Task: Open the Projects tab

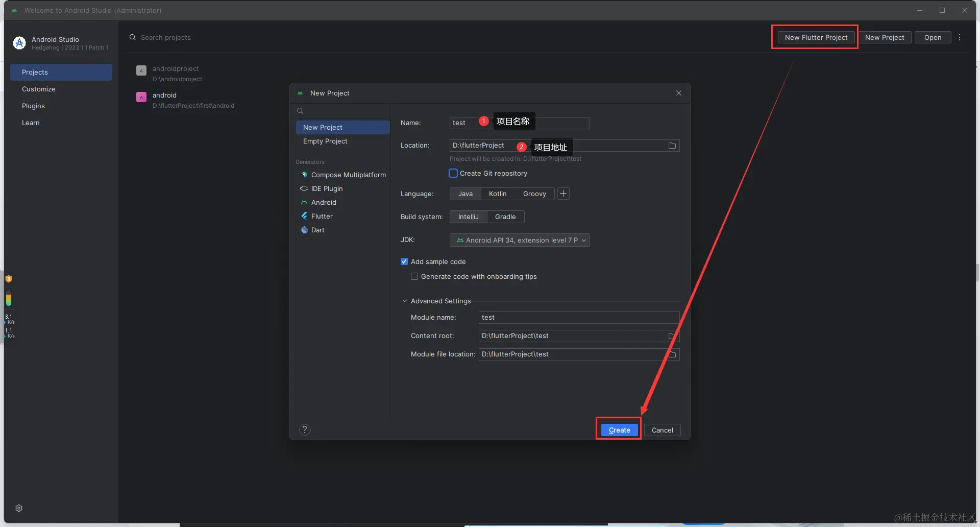Action: pos(61,72)
